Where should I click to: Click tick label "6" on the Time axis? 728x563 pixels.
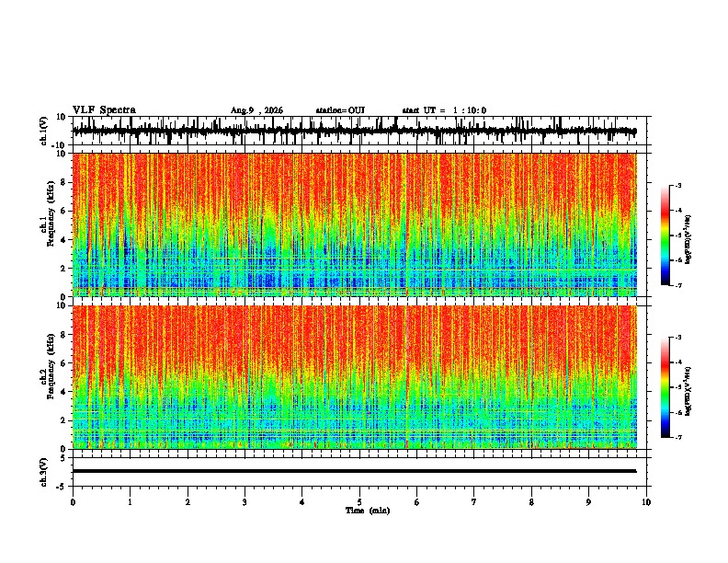tap(417, 502)
